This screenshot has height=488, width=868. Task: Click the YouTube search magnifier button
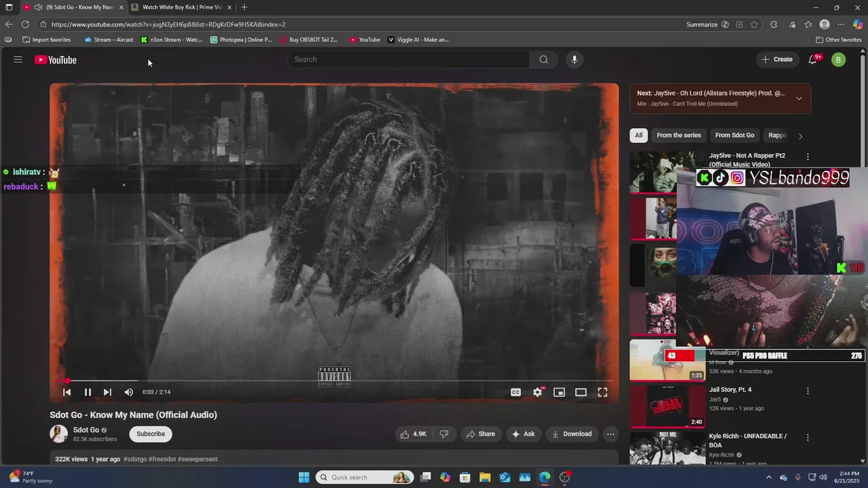(544, 60)
